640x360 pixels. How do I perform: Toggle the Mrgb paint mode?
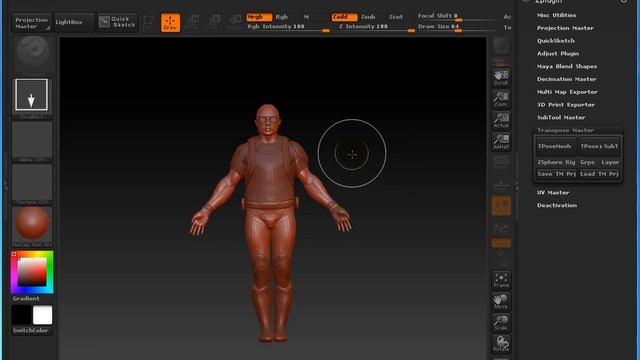(259, 17)
